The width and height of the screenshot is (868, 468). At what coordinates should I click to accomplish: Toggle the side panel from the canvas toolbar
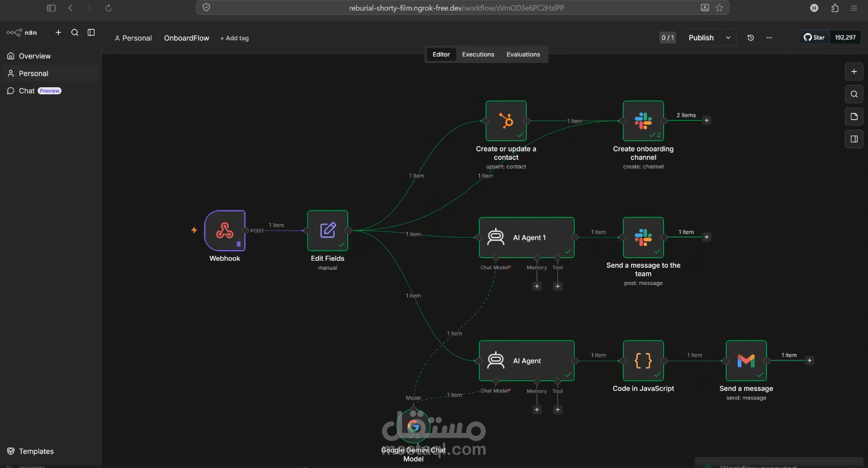point(854,139)
